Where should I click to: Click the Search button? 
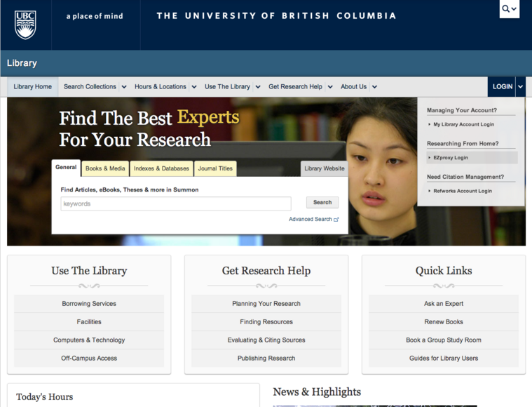click(322, 203)
